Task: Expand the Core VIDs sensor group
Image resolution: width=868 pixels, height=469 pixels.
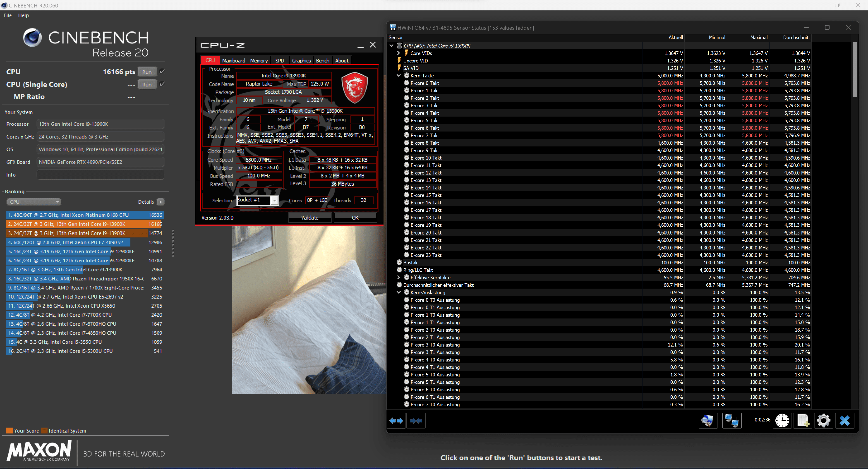Action: tap(398, 53)
